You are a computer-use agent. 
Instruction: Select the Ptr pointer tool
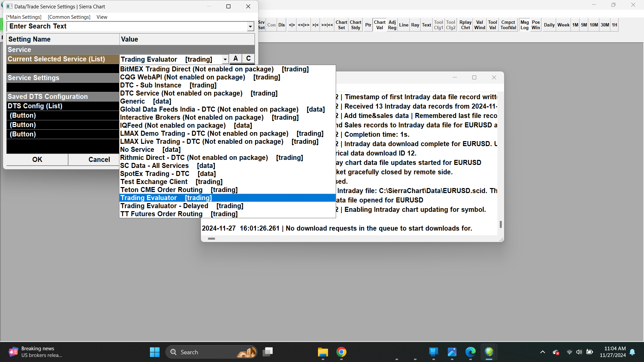click(x=368, y=25)
